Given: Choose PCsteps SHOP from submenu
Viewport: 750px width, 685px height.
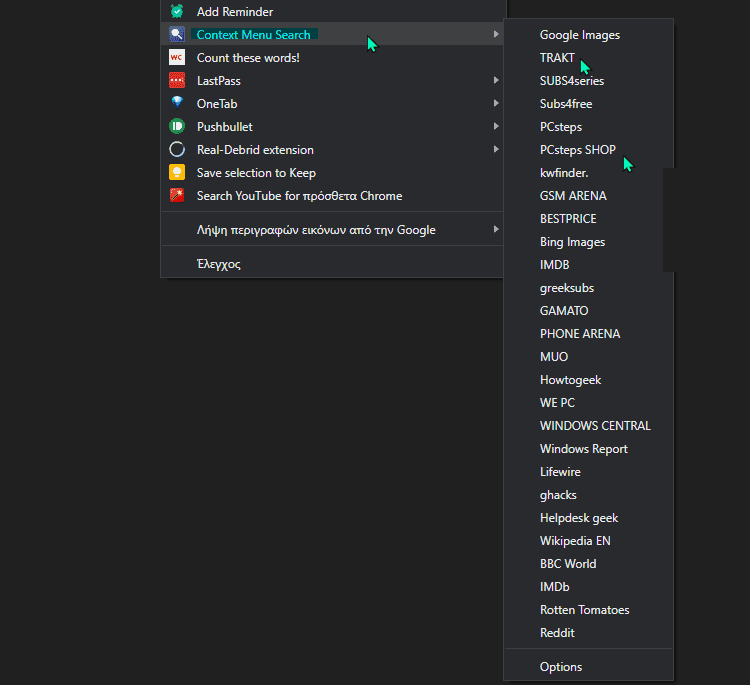Looking at the screenshot, I should (x=589, y=150).
